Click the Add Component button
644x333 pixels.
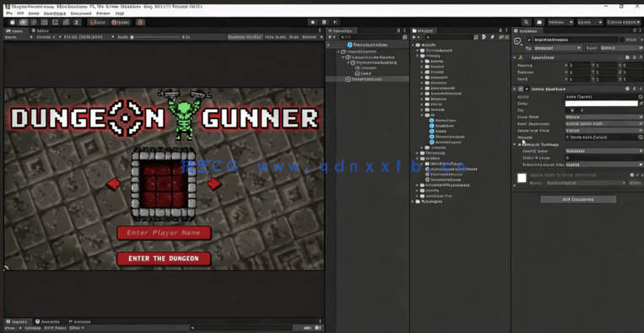(578, 199)
